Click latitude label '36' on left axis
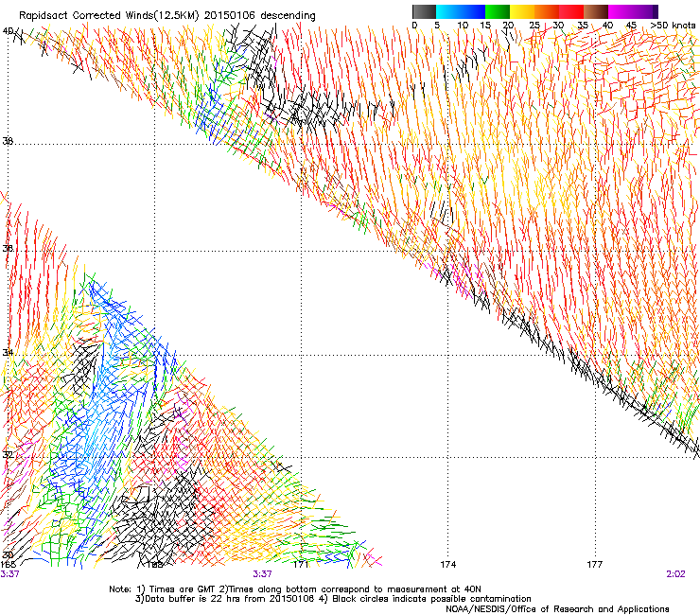 [x=8, y=248]
